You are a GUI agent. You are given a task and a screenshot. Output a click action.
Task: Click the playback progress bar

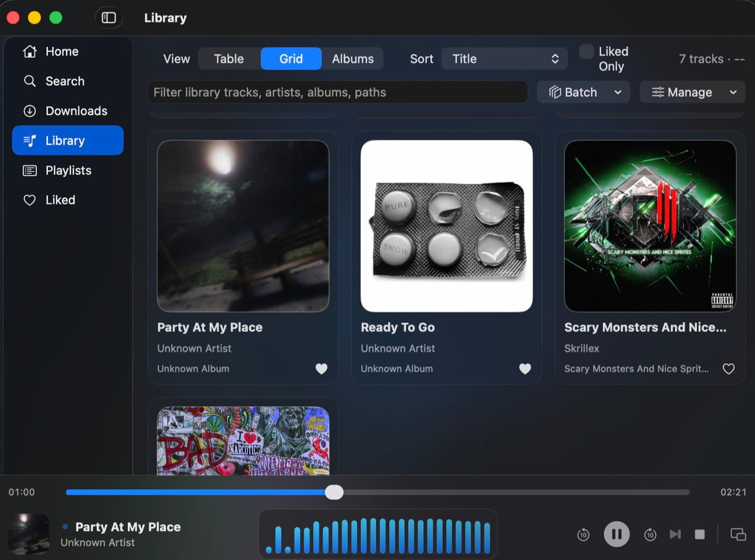(x=377, y=492)
